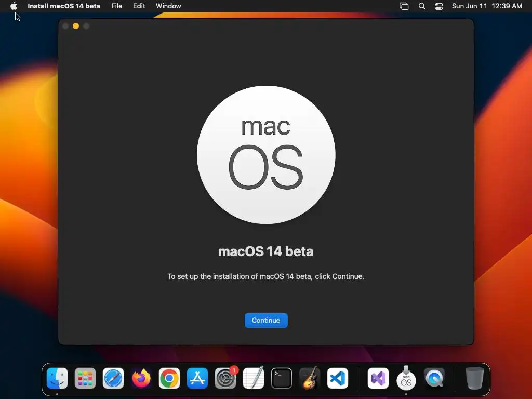Click the installation instruction text
532x399 pixels.
[x=265, y=276]
